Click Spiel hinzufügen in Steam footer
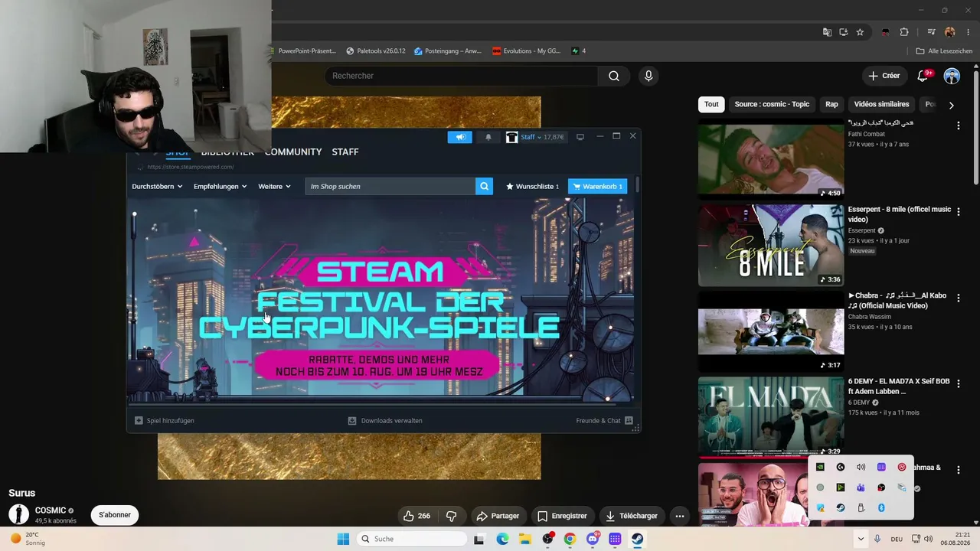980x551 pixels. pos(165,420)
